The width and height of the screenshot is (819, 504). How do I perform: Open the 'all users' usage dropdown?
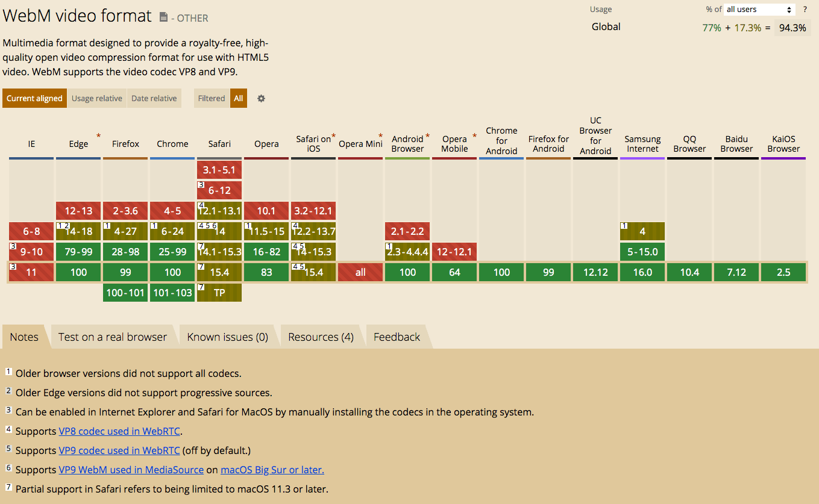click(x=759, y=9)
